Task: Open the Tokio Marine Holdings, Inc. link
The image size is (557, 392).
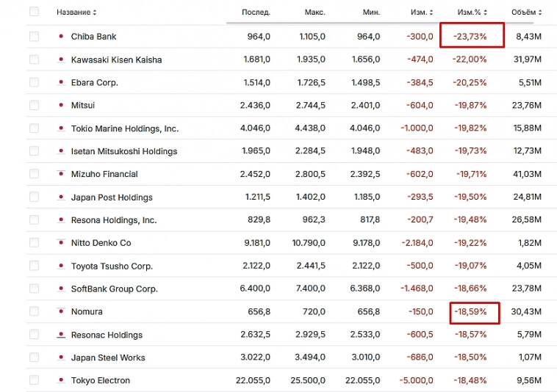Action: [124, 128]
